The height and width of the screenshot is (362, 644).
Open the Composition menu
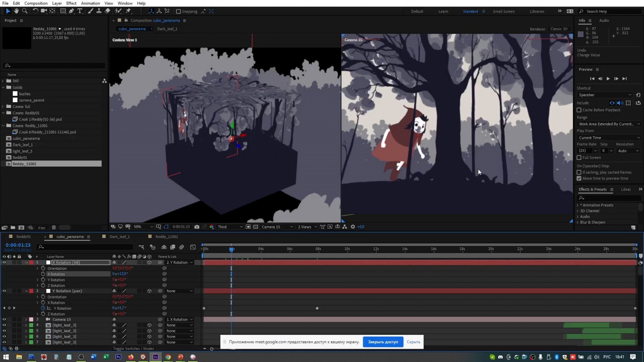pyautogui.click(x=36, y=3)
